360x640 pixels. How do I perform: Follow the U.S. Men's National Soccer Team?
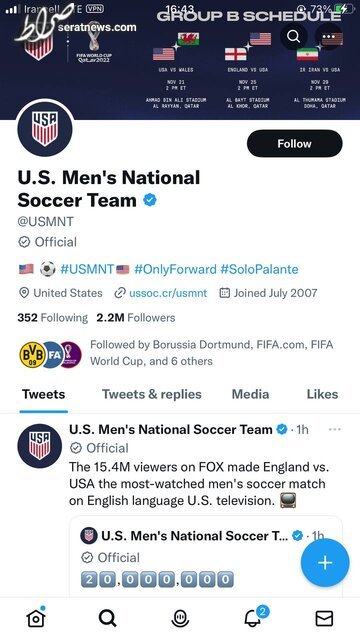point(295,144)
